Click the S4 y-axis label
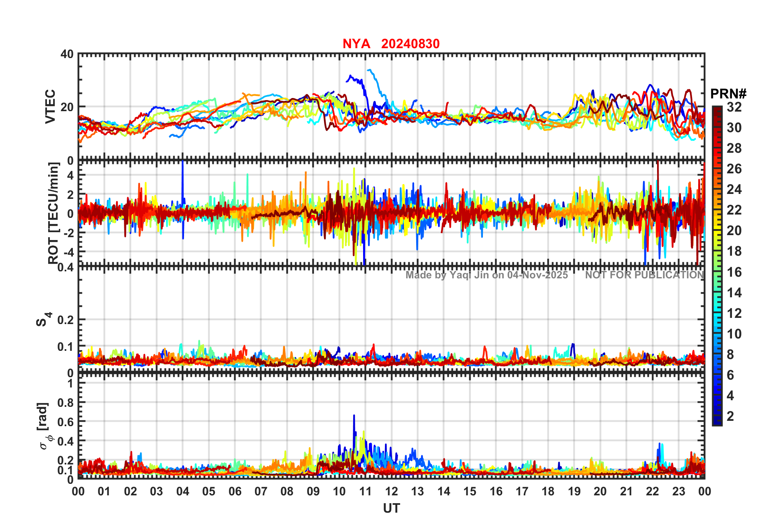The image size is (783, 532). pyautogui.click(x=44, y=319)
